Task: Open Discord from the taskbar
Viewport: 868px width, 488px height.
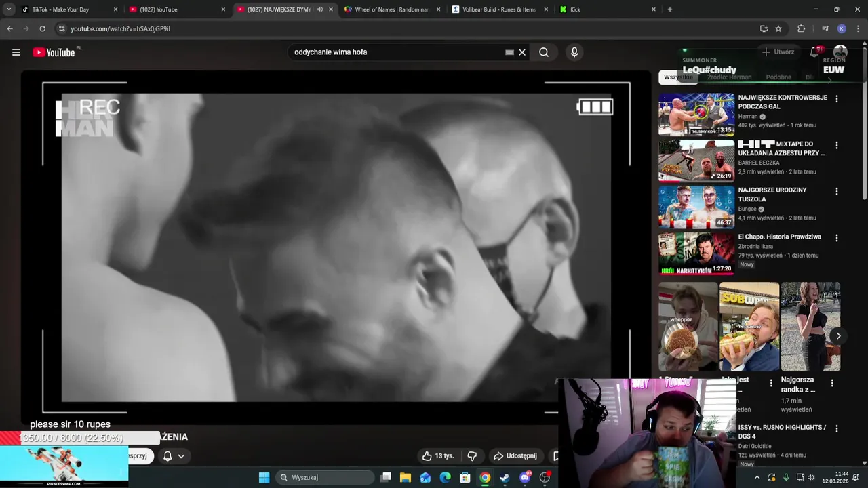Action: pyautogui.click(x=525, y=477)
